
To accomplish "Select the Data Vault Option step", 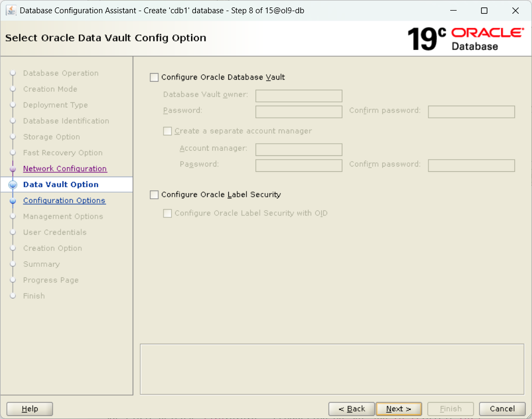I will [61, 185].
